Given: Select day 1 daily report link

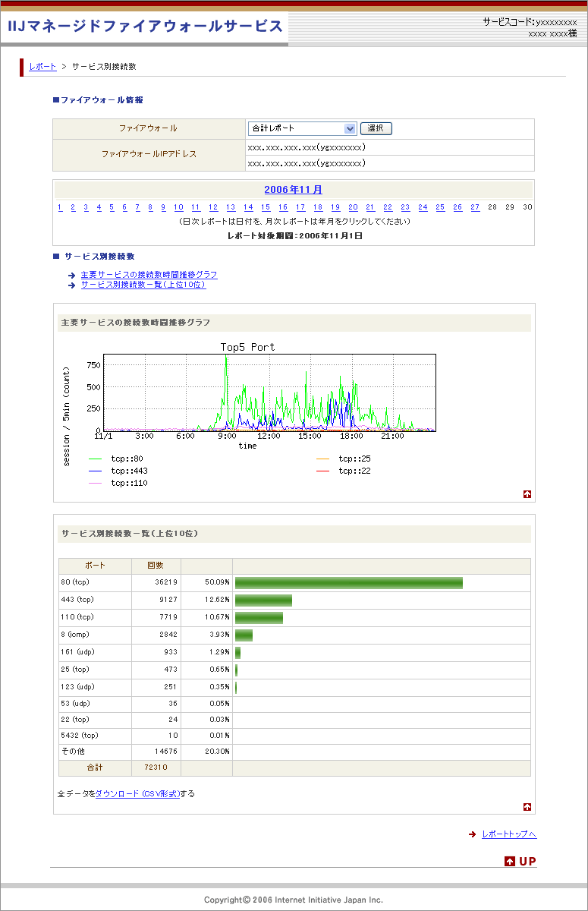Looking at the screenshot, I should pos(60,207).
